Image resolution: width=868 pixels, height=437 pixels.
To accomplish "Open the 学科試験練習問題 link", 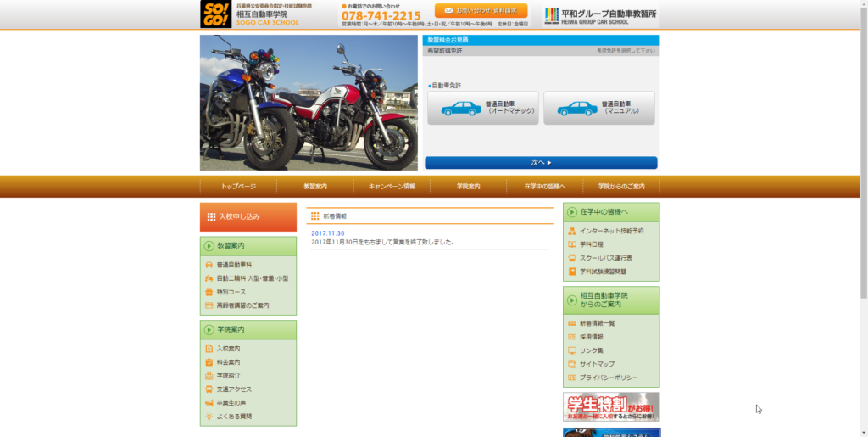I will 604,272.
